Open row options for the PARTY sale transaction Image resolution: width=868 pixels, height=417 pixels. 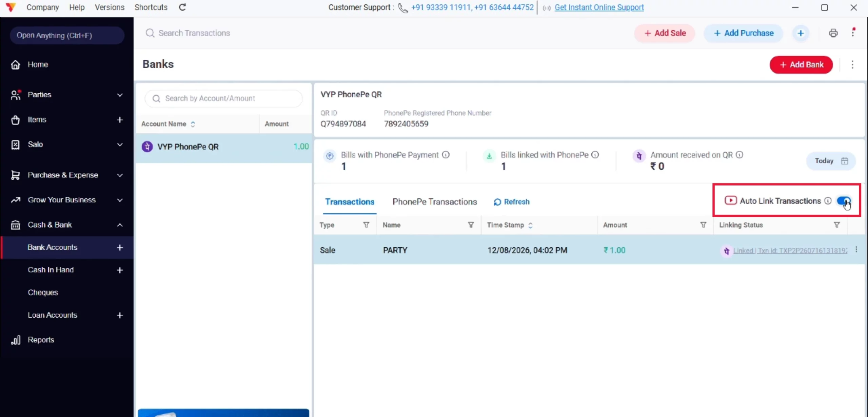[x=856, y=250]
